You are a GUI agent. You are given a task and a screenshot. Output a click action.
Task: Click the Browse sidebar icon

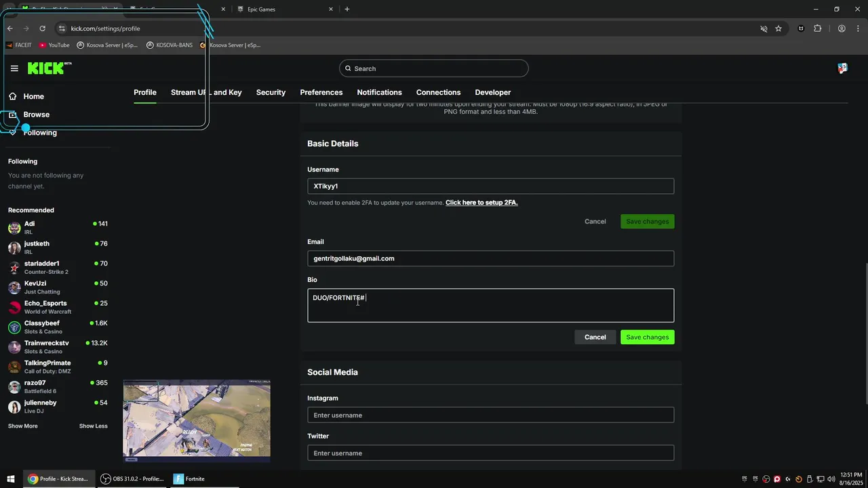(12, 115)
